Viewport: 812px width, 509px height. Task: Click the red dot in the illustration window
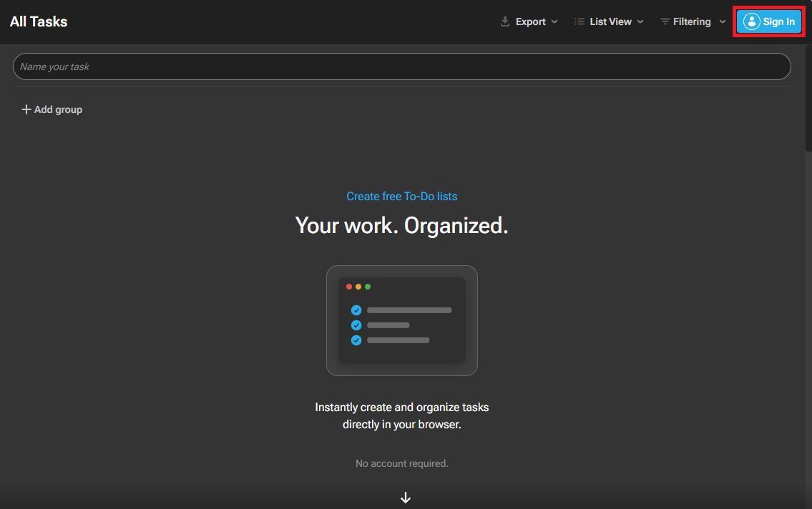[x=349, y=287]
